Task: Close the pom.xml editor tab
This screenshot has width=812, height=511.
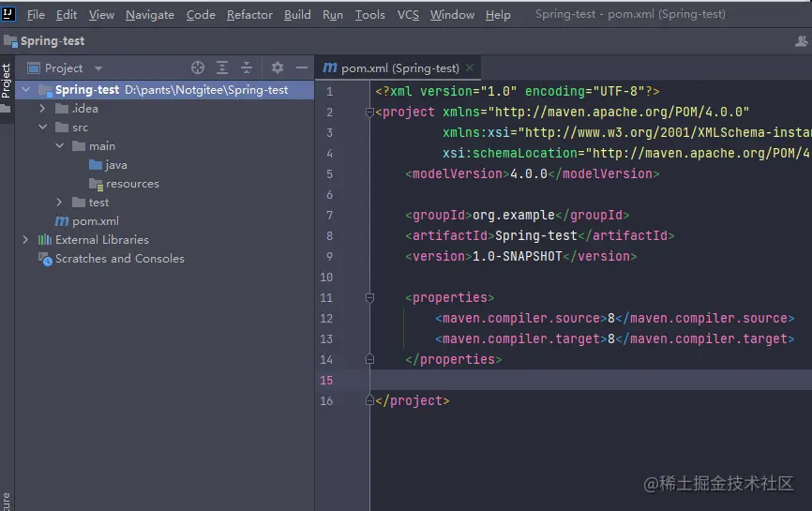Action: pyautogui.click(x=470, y=68)
